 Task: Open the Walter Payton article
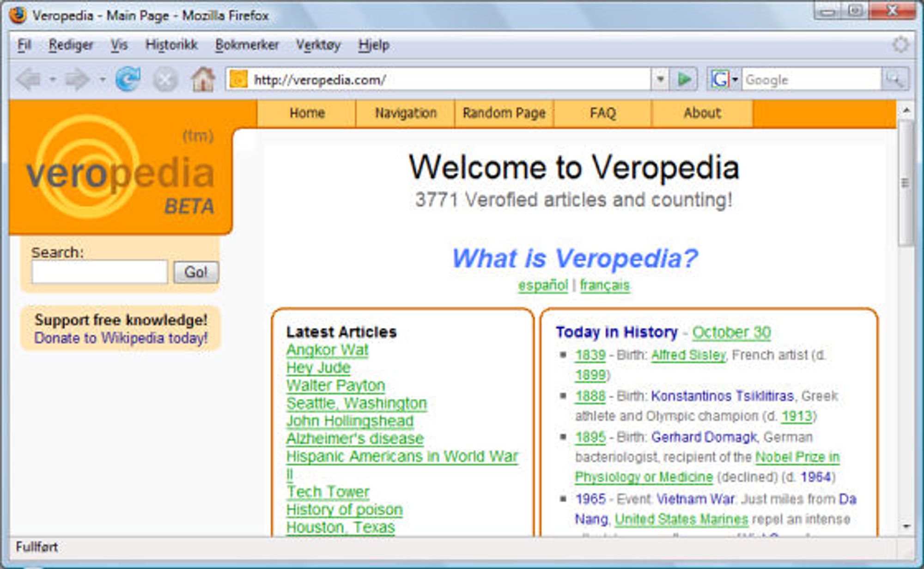pyautogui.click(x=335, y=385)
